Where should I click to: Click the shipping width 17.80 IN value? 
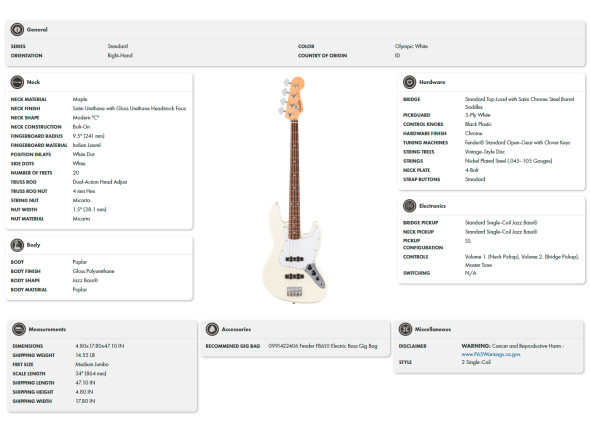(85, 401)
